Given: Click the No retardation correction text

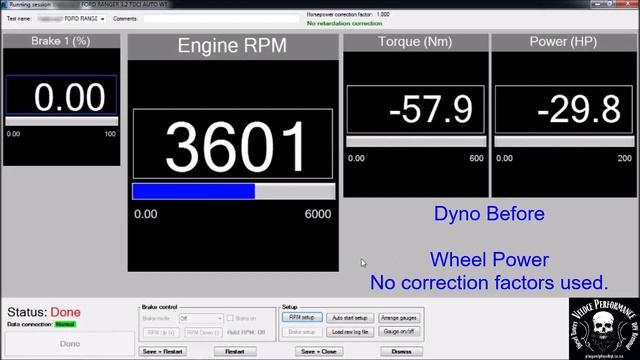Looking at the screenshot, I should click(344, 24).
